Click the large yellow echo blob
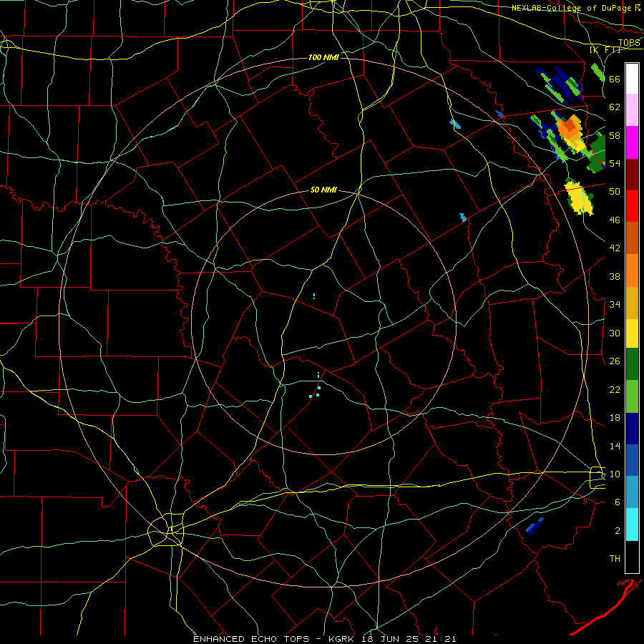Image resolution: width=644 pixels, height=644 pixels. click(x=580, y=198)
